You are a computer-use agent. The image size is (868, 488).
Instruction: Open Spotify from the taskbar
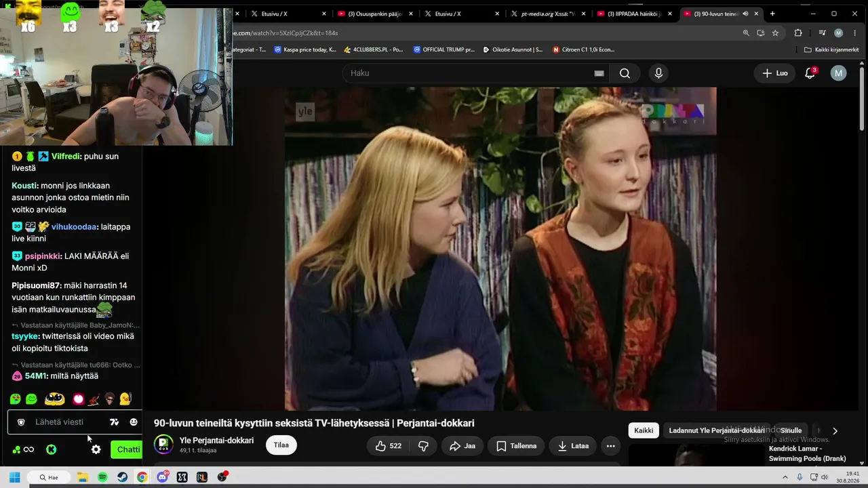102,477
